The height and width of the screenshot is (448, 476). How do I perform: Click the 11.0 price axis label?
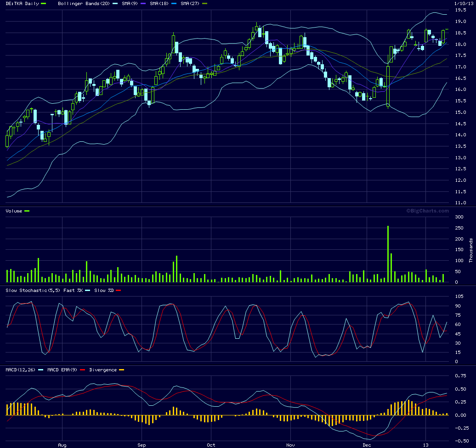pyautogui.click(x=460, y=203)
